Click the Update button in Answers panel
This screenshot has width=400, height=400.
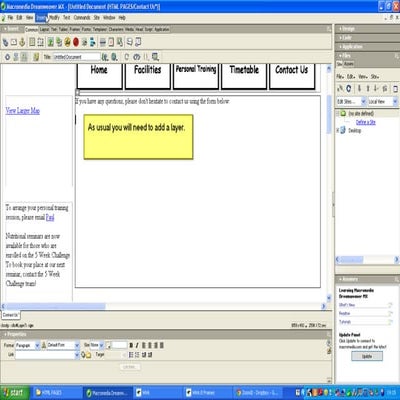[367, 356]
